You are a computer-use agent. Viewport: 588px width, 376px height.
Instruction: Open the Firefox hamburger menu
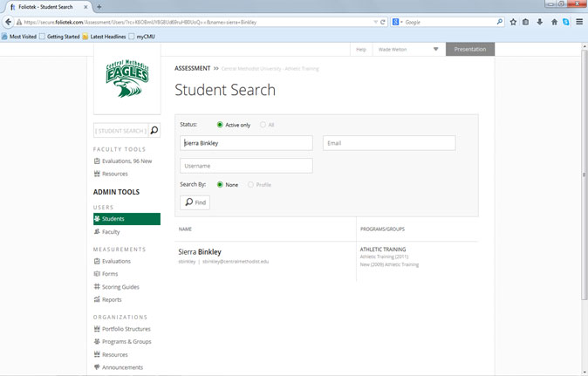tap(579, 22)
